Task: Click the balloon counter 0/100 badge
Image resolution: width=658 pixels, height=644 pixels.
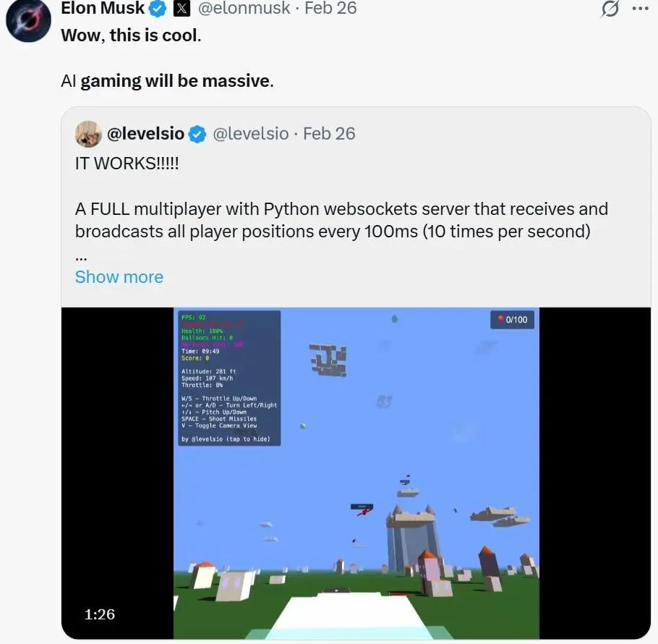Action: (512, 320)
